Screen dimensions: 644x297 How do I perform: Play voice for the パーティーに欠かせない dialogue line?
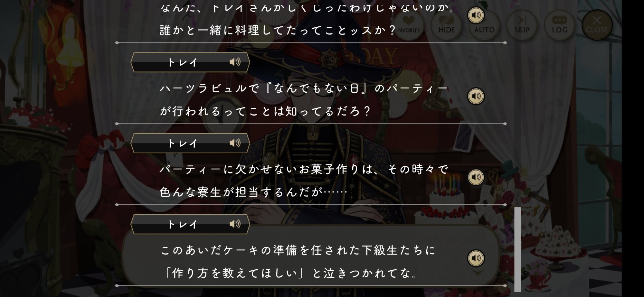pos(476,177)
